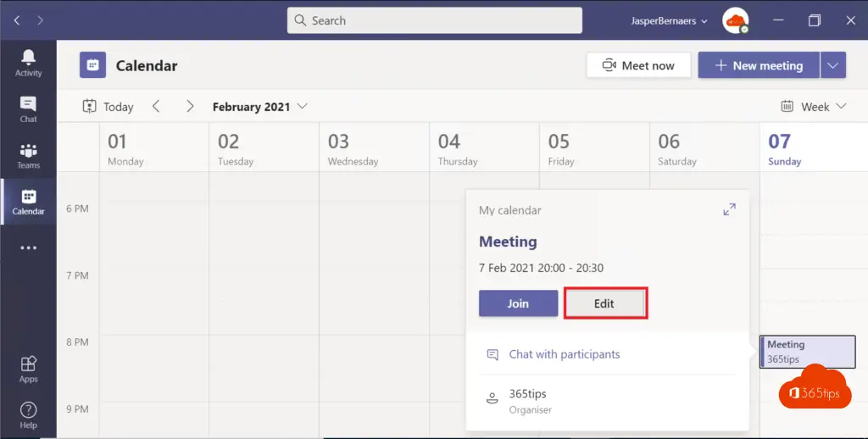
Task: Go to Teams in the sidebar
Action: point(28,156)
